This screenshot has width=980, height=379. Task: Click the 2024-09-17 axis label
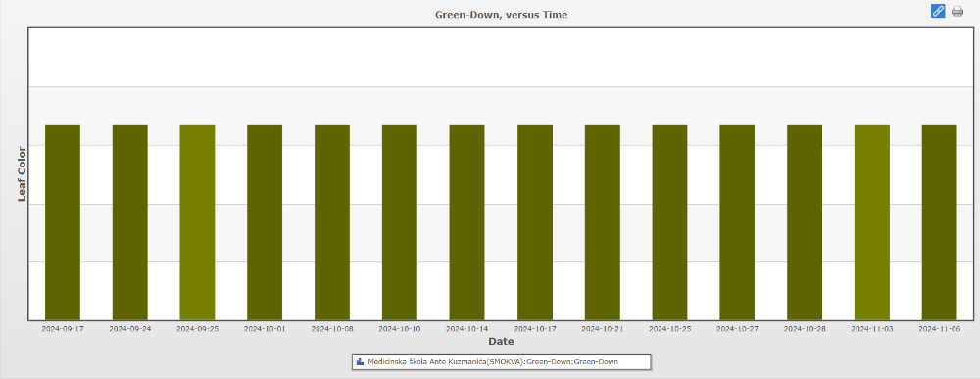tap(63, 328)
